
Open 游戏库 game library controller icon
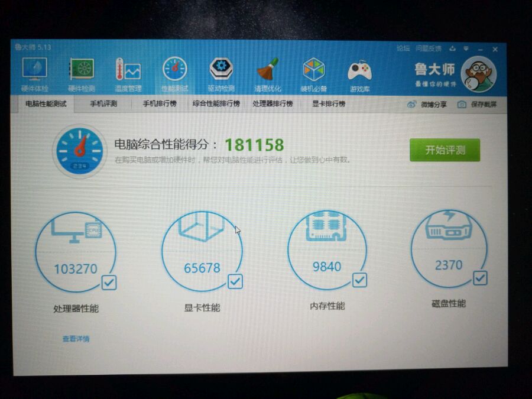coord(359,70)
